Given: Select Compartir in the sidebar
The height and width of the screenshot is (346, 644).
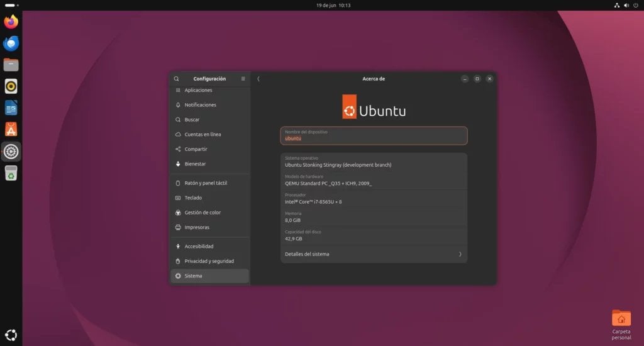Looking at the screenshot, I should pos(209,149).
